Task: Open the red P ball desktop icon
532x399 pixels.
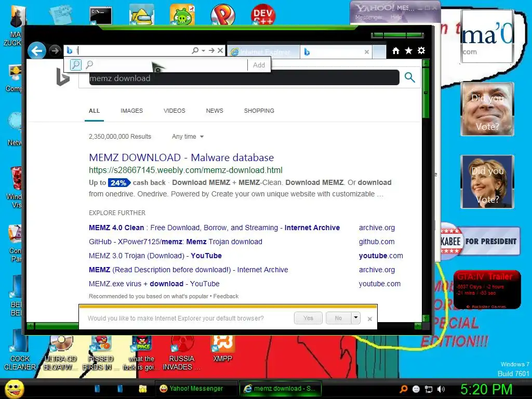Action: (x=222, y=14)
